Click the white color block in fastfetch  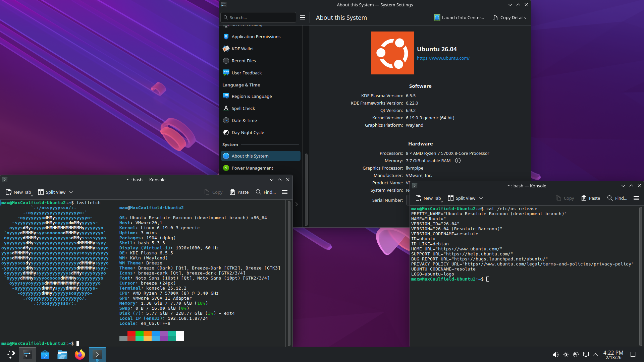pos(180,336)
